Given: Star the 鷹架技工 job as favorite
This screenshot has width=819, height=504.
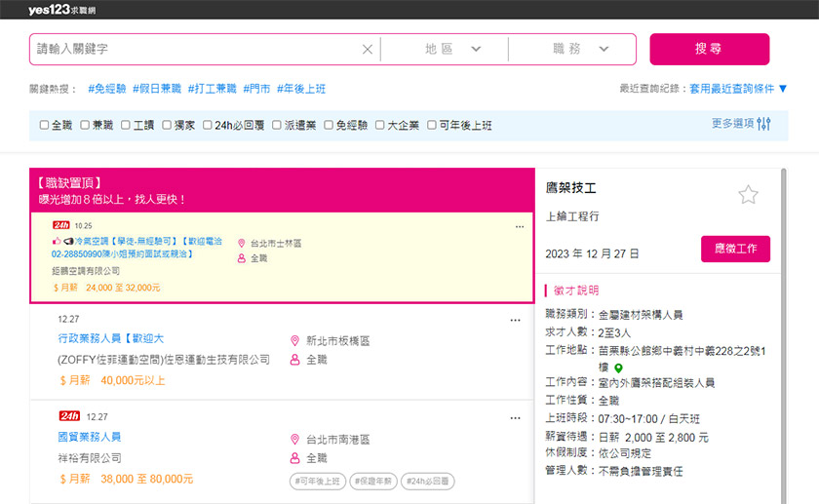Looking at the screenshot, I should tap(748, 195).
